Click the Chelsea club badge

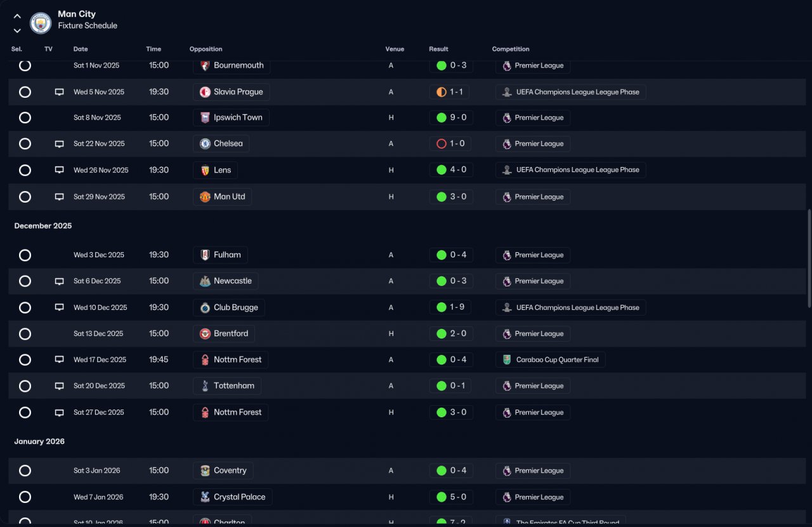tap(205, 143)
